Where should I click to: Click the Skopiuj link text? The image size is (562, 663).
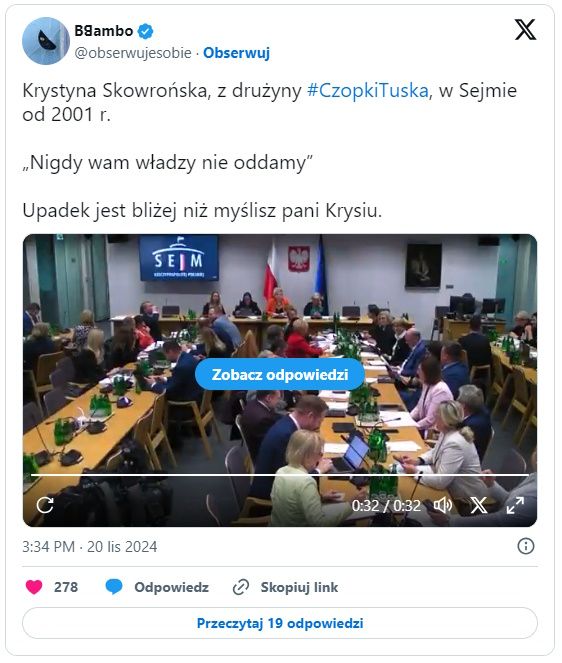[299, 587]
